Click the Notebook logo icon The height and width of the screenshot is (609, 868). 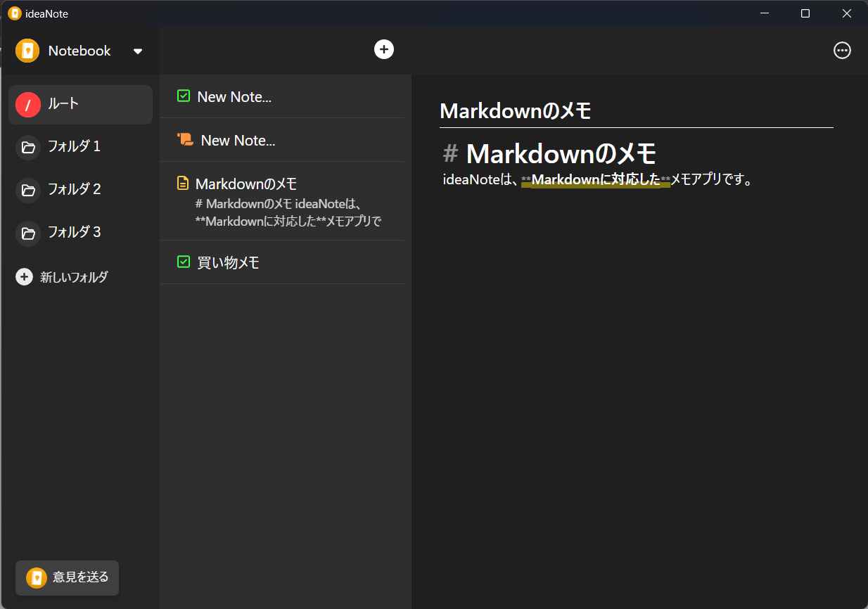pyautogui.click(x=27, y=51)
